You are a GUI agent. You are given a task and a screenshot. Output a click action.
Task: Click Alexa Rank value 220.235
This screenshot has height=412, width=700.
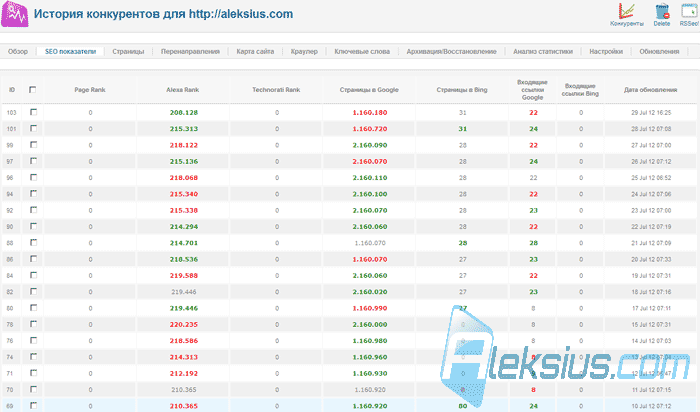pyautogui.click(x=183, y=324)
